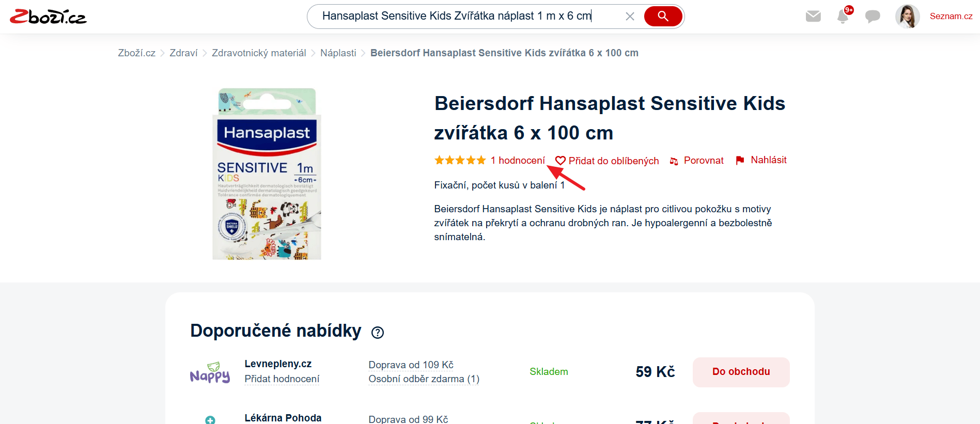Open the 1 hodnocení reviews link
Viewport: 980px width, 424px height.
(518, 161)
